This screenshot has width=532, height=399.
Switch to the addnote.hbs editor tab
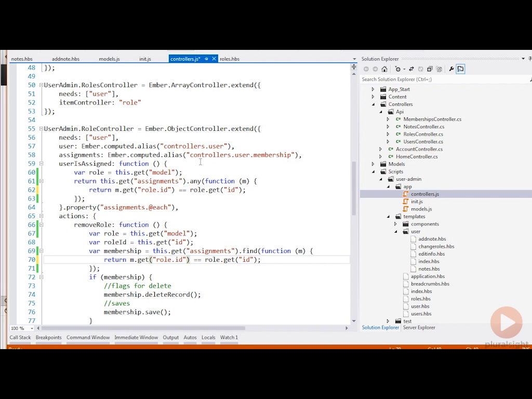(65, 59)
